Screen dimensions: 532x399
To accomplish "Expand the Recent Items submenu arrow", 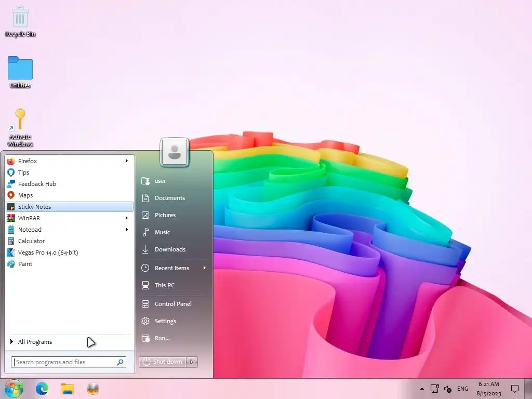I will tap(205, 268).
